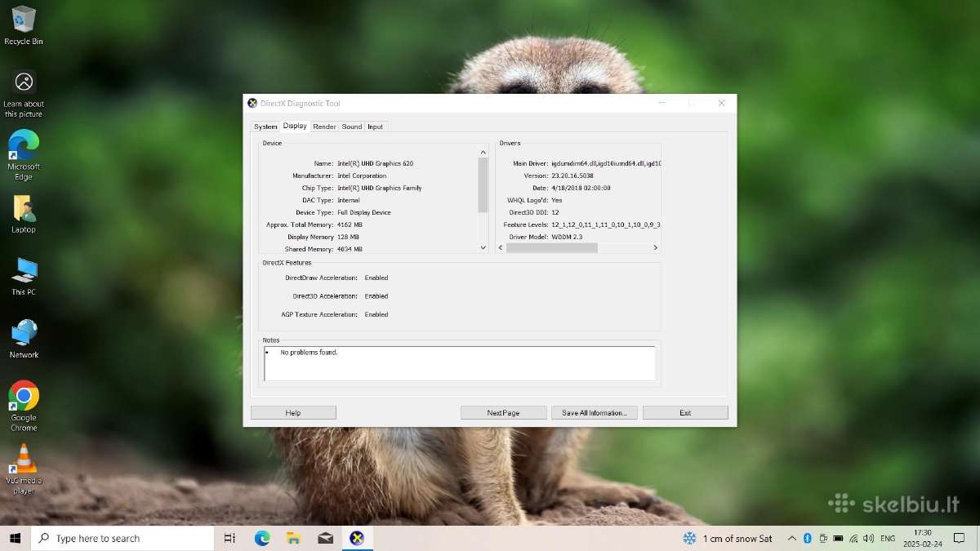Show hidden tray icons chevron
This screenshot has height=551, width=980.
pyautogui.click(x=791, y=539)
